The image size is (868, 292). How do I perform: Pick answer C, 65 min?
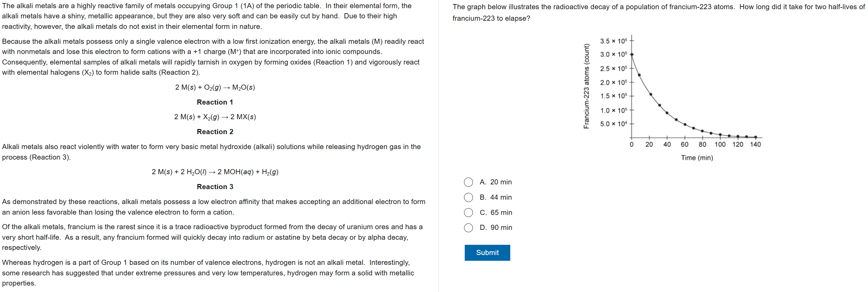point(468,213)
